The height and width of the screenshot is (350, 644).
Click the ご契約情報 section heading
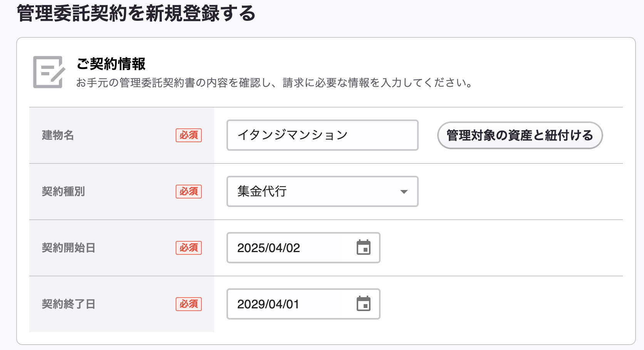click(111, 64)
